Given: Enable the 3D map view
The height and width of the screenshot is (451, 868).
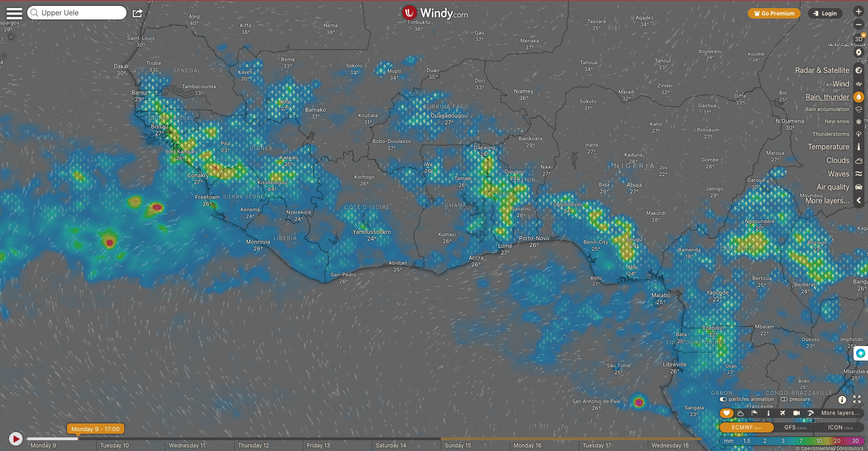Looking at the screenshot, I should coord(859,39).
